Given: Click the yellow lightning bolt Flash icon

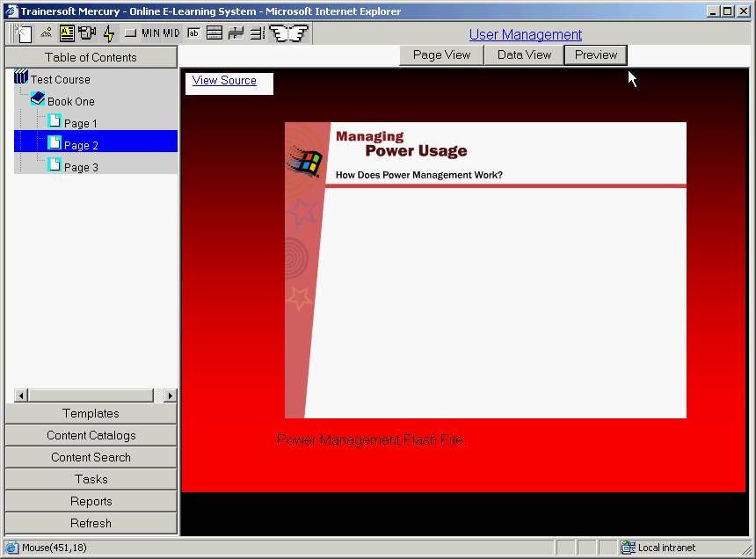Looking at the screenshot, I should click(x=110, y=33).
